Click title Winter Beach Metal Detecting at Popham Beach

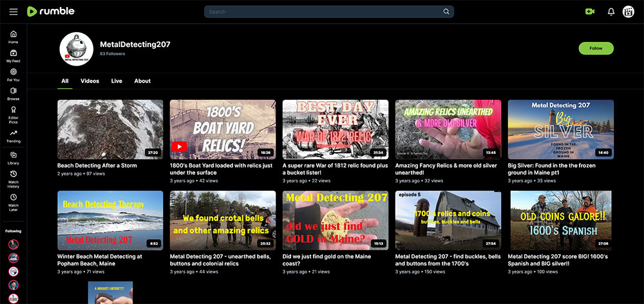[x=100, y=260]
